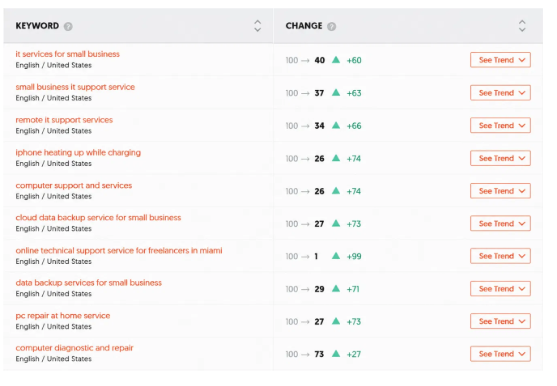Viewport: 557px width, 386px height.
Task: Click the help icon next to CHANGE
Action: 331,26
